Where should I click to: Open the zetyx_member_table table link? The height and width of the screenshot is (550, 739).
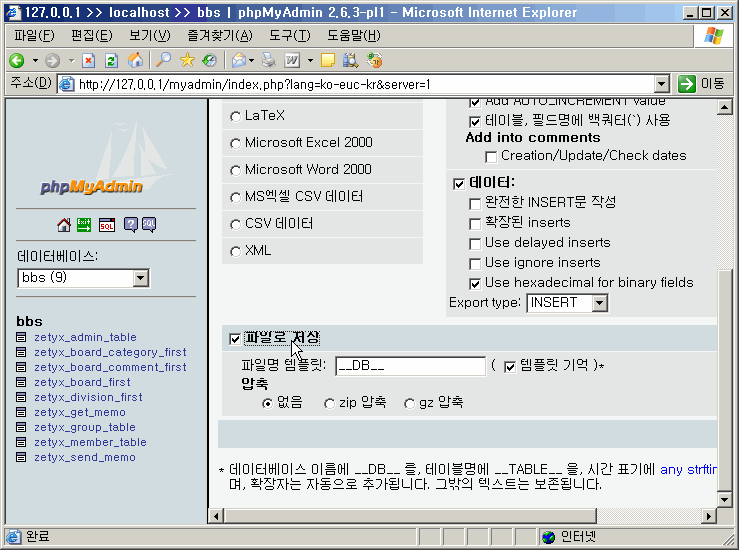90,442
